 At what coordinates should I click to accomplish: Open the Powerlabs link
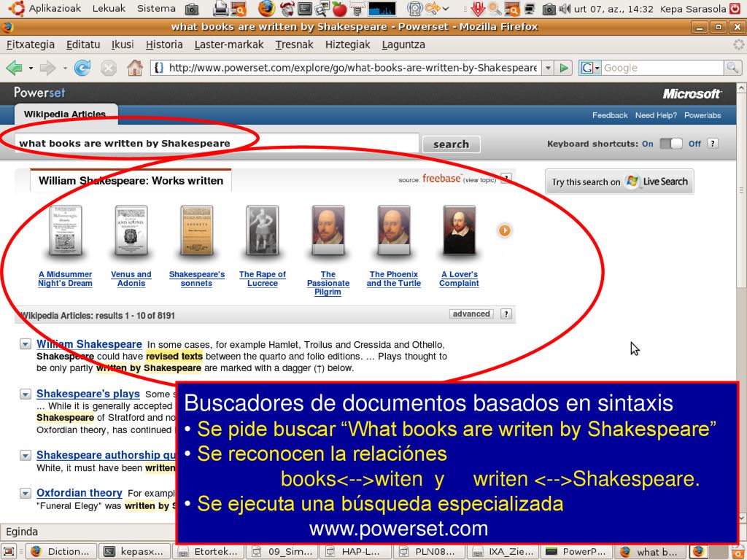tap(703, 115)
